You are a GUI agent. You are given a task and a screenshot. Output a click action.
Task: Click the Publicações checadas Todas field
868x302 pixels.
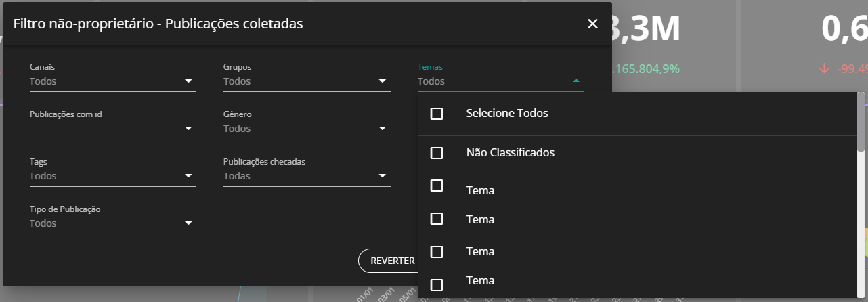point(298,176)
